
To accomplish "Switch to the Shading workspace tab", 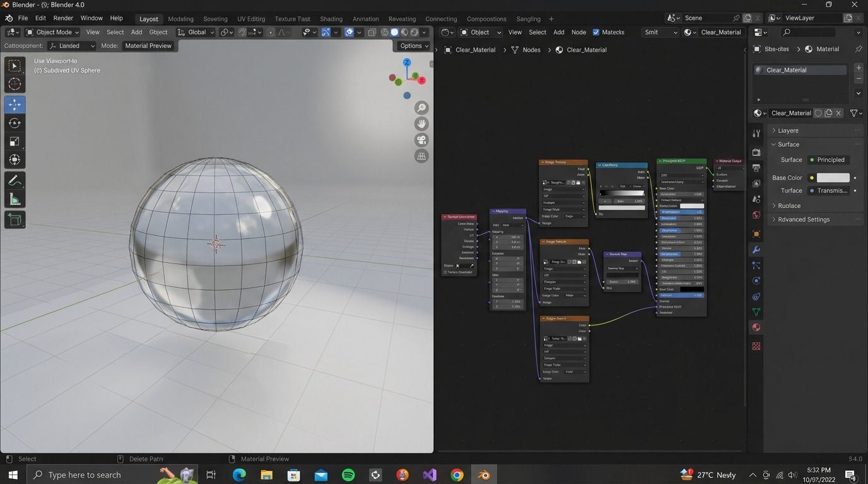I will click(x=331, y=19).
